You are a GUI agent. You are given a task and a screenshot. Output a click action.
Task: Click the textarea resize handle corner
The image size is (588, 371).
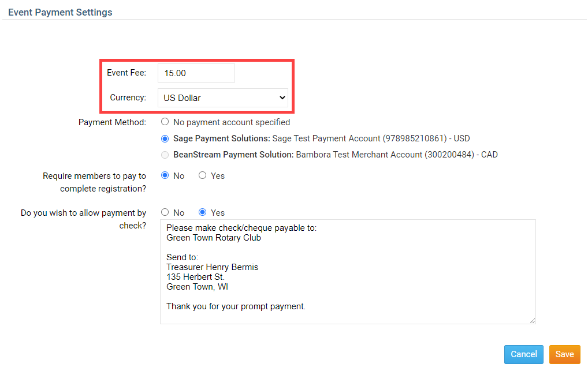pos(532,320)
